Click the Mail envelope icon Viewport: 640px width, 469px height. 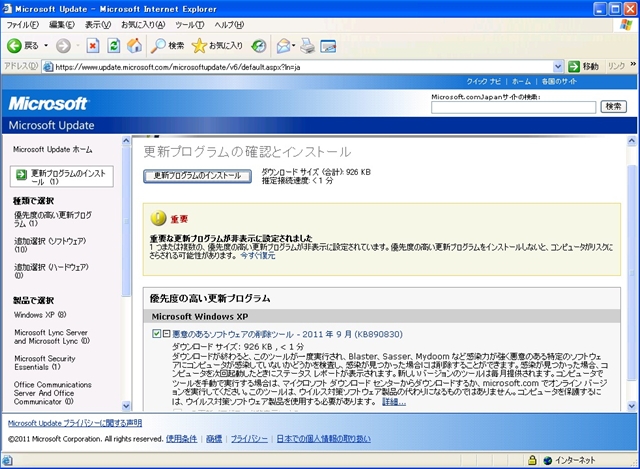point(283,46)
